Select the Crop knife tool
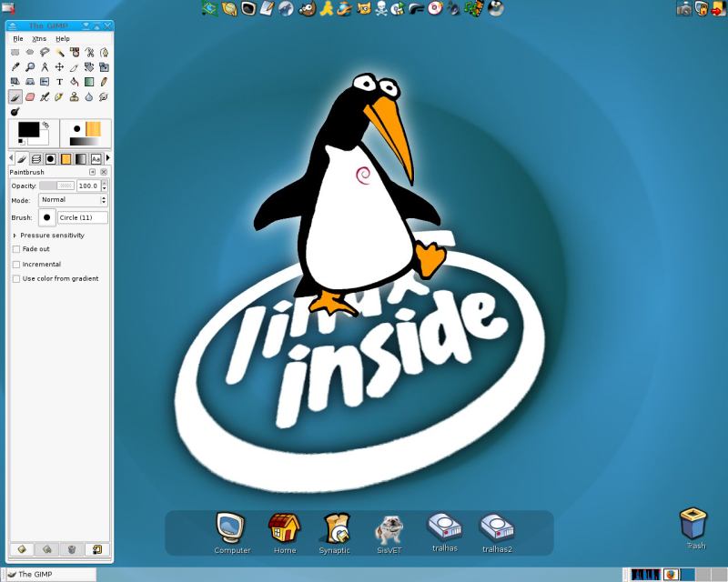 tap(75, 67)
